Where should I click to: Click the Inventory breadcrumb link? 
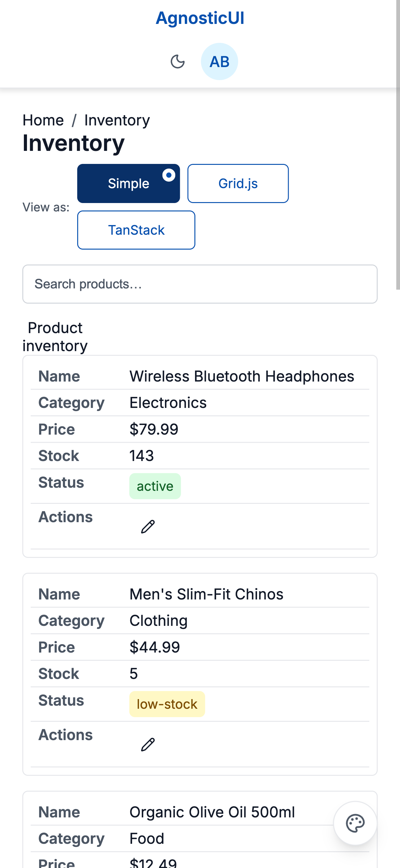coord(117,120)
